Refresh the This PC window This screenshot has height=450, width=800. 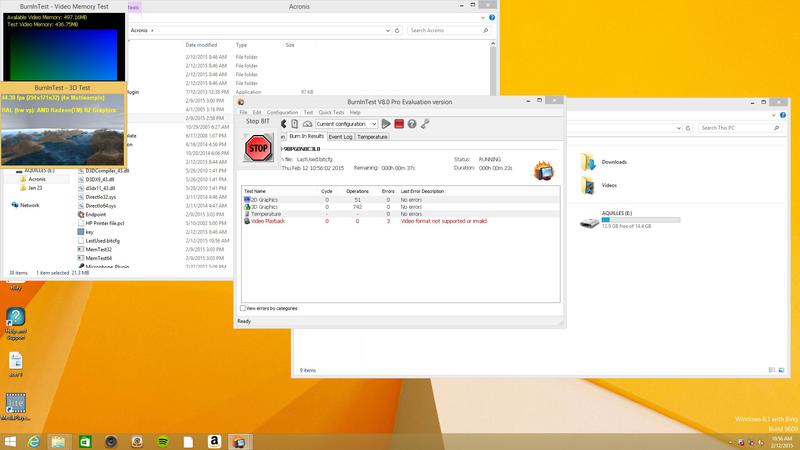688,128
